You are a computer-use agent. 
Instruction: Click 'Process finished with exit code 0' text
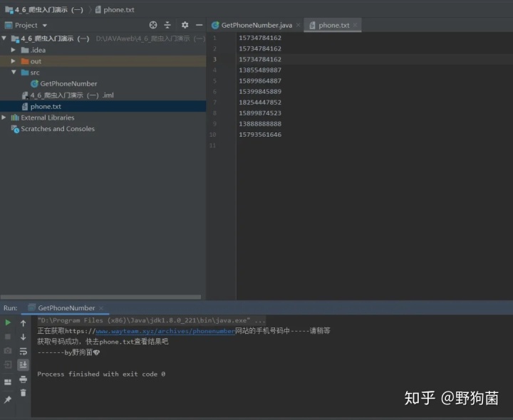(101, 374)
